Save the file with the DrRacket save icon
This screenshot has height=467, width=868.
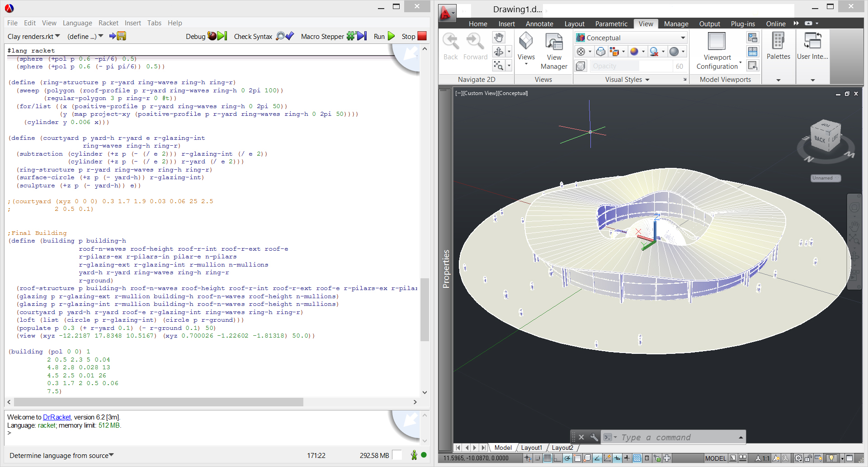(120, 36)
